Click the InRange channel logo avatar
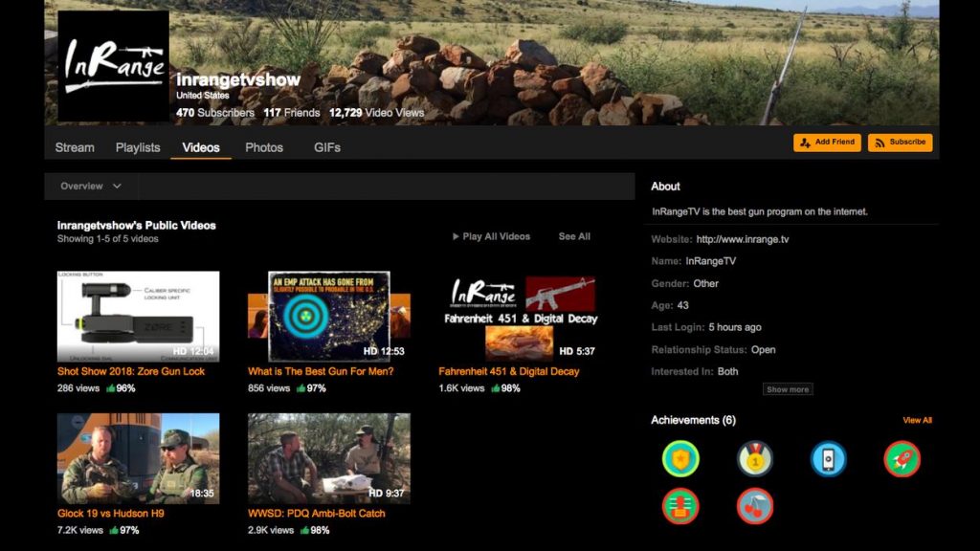The width and height of the screenshot is (980, 551). tap(113, 66)
